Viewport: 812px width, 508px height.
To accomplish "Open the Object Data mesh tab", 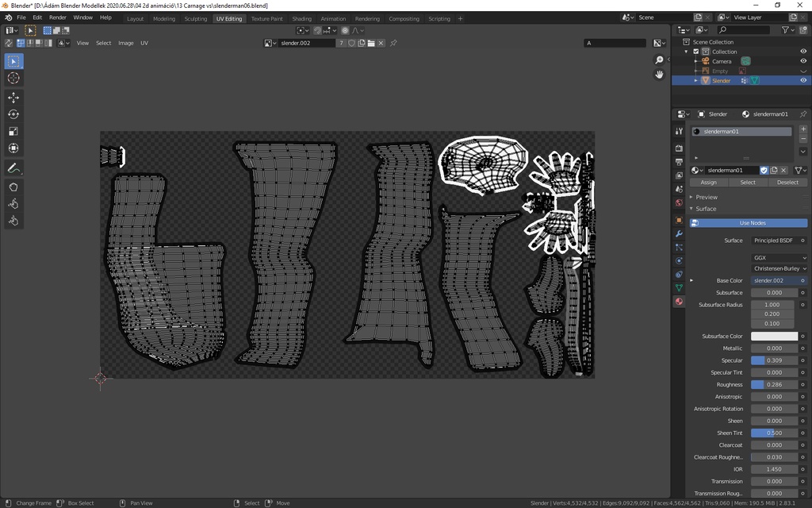I will coord(679,287).
